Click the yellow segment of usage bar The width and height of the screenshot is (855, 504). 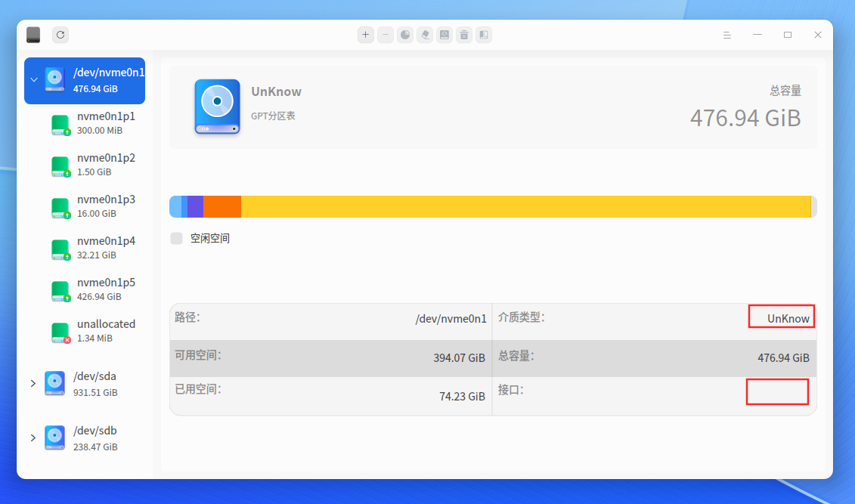click(526, 206)
